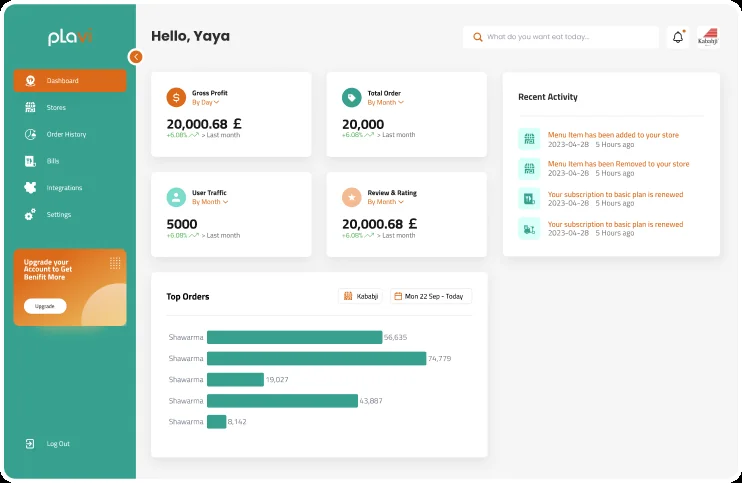The height and width of the screenshot is (483, 742).
Task: Click the Settings gears icon
Action: point(30,215)
